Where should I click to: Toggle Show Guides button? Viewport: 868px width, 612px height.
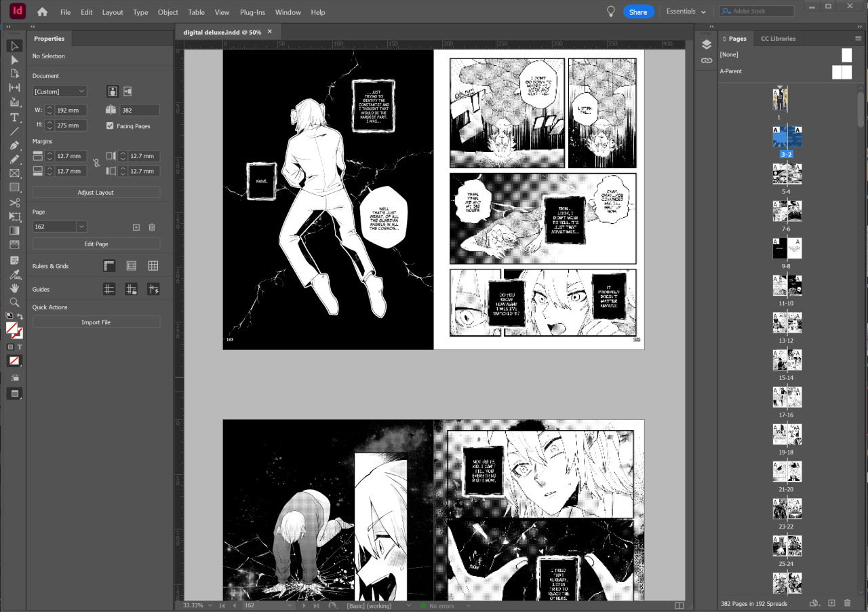pyautogui.click(x=109, y=289)
